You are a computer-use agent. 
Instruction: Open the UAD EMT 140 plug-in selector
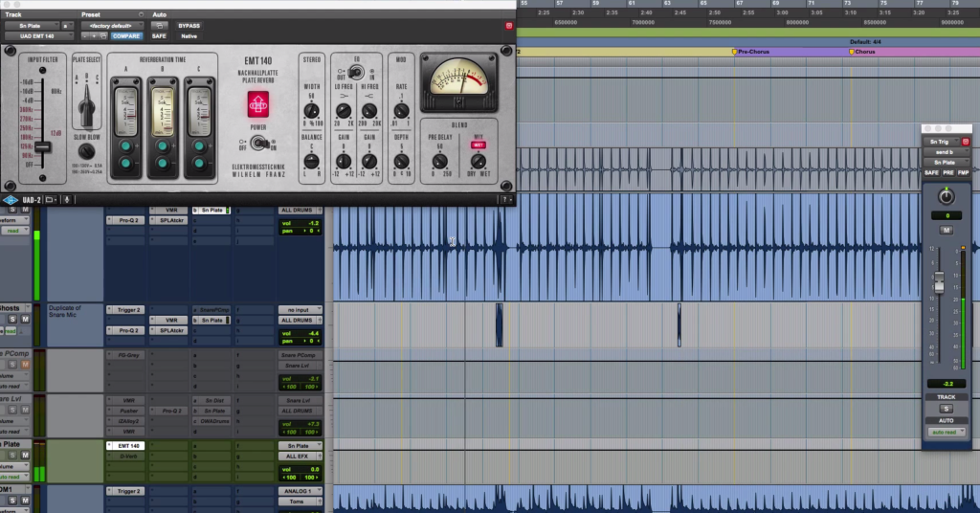pyautogui.click(x=37, y=36)
